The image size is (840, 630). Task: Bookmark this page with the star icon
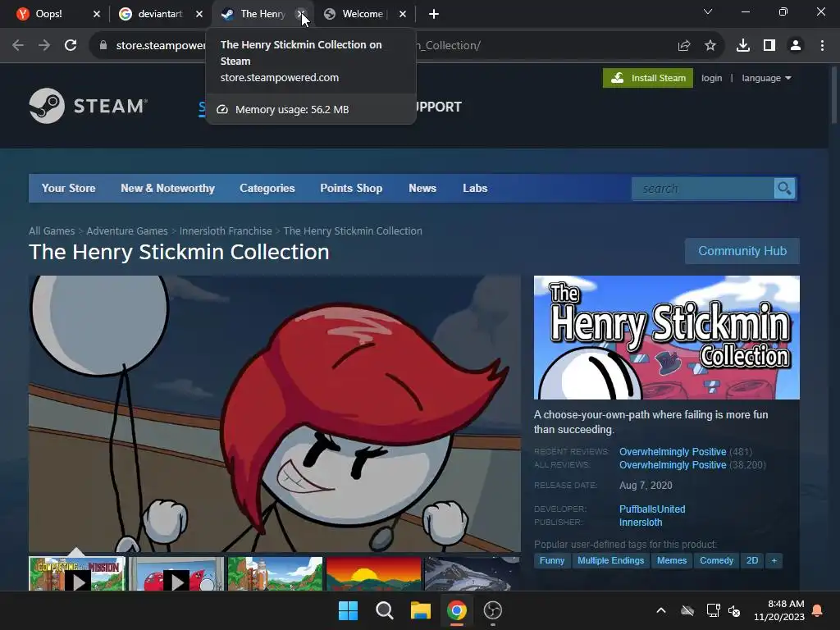pyautogui.click(x=710, y=46)
